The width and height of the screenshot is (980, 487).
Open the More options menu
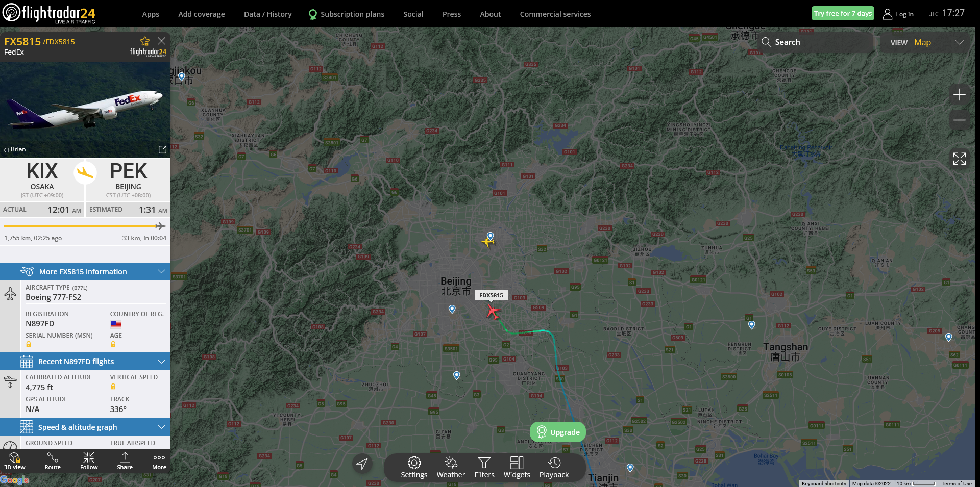[x=159, y=460]
